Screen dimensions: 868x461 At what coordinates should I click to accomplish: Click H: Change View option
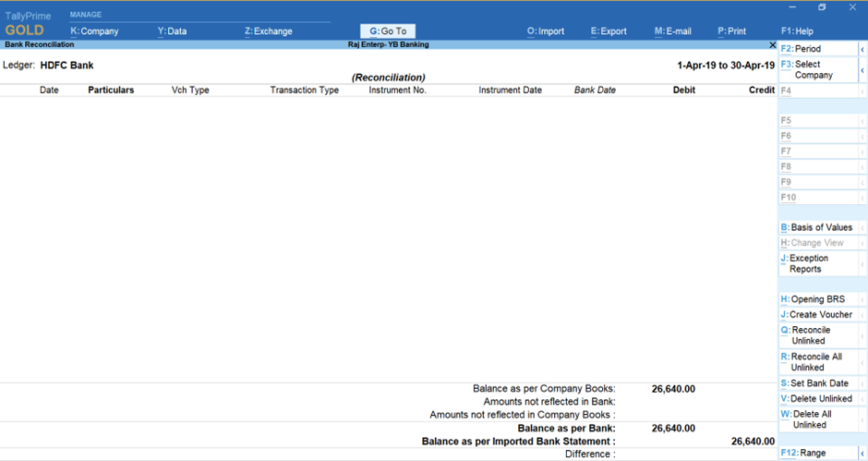tap(818, 243)
